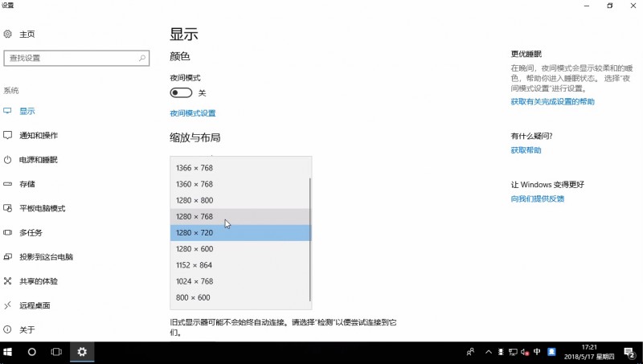Click the 投影到这台电脑 projector icon
Screen dimensions: 643x364
7,257
